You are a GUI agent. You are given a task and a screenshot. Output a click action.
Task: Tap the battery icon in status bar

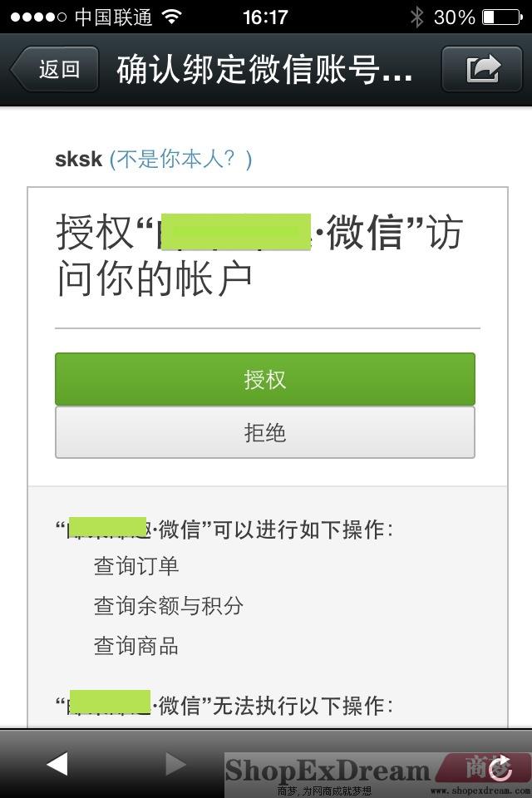click(x=502, y=17)
